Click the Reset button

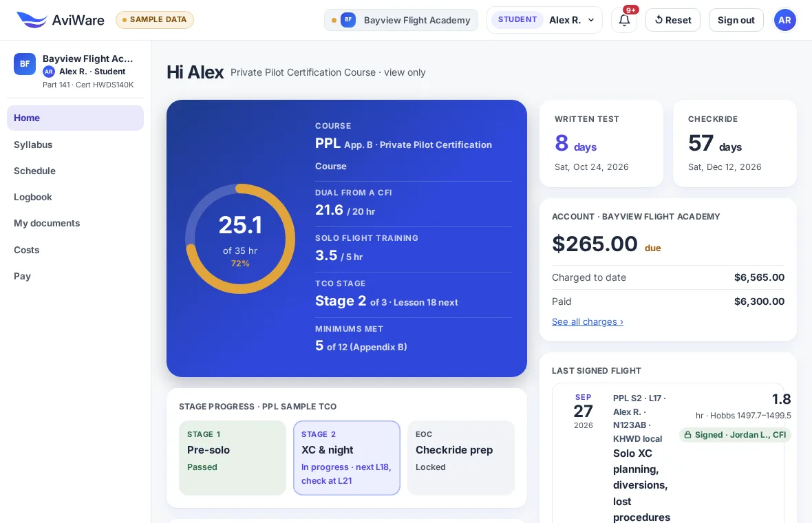click(673, 20)
